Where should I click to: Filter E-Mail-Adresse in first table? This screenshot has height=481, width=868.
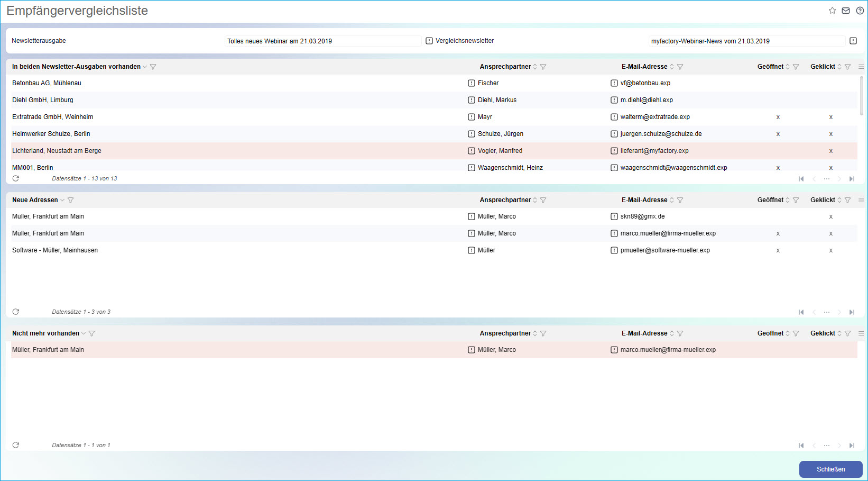point(680,67)
